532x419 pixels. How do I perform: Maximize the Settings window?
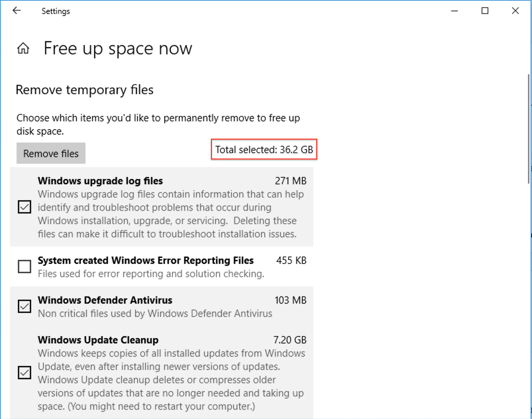pyautogui.click(x=485, y=11)
